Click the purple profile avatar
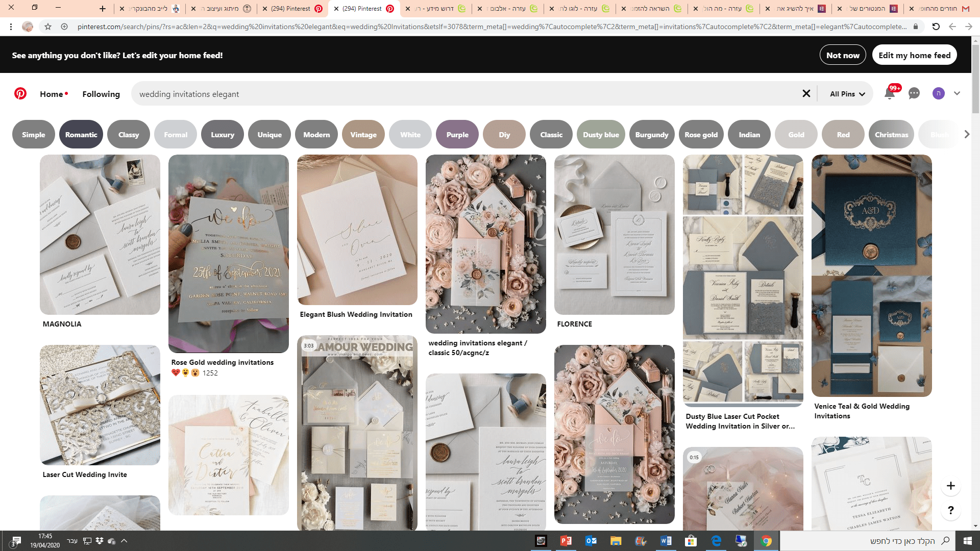This screenshot has height=551, width=980. (x=938, y=94)
